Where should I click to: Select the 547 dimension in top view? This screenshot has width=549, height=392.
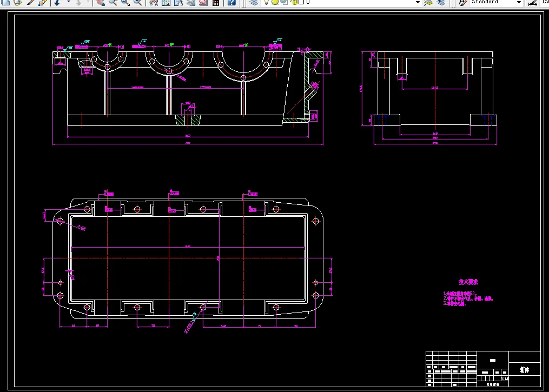tap(188, 247)
